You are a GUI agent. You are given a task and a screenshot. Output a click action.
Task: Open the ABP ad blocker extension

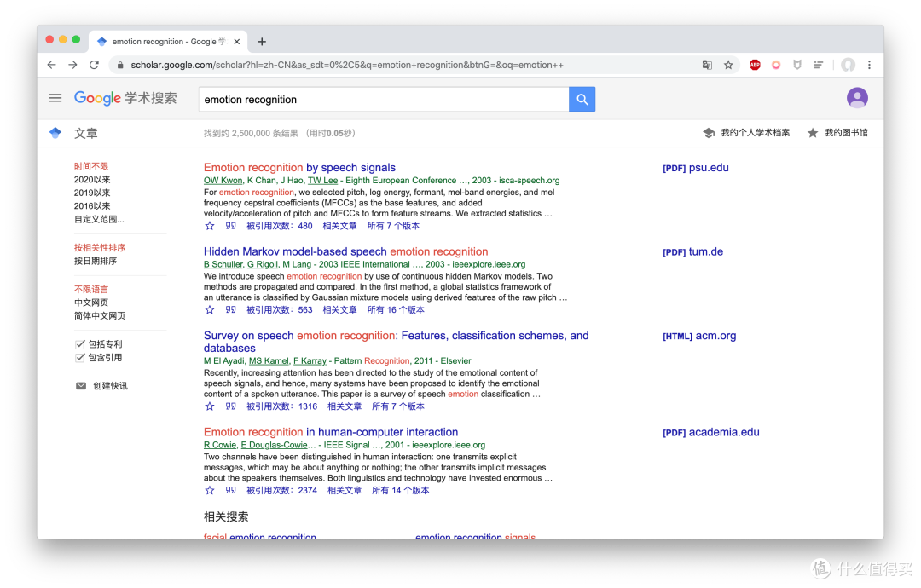click(755, 65)
